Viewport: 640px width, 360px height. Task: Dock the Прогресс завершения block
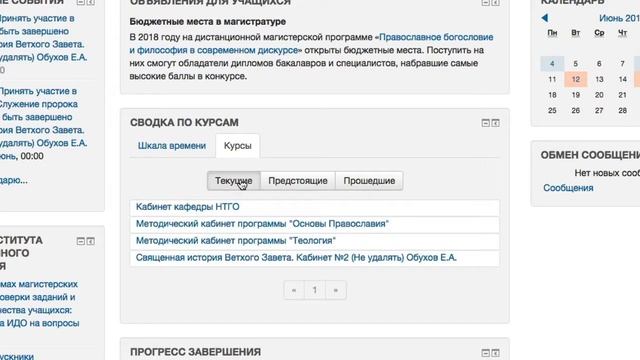click(496, 353)
